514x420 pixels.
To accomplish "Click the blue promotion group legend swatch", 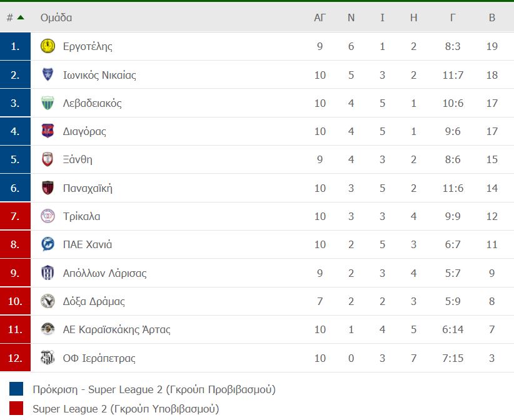I will pyautogui.click(x=16, y=389).
